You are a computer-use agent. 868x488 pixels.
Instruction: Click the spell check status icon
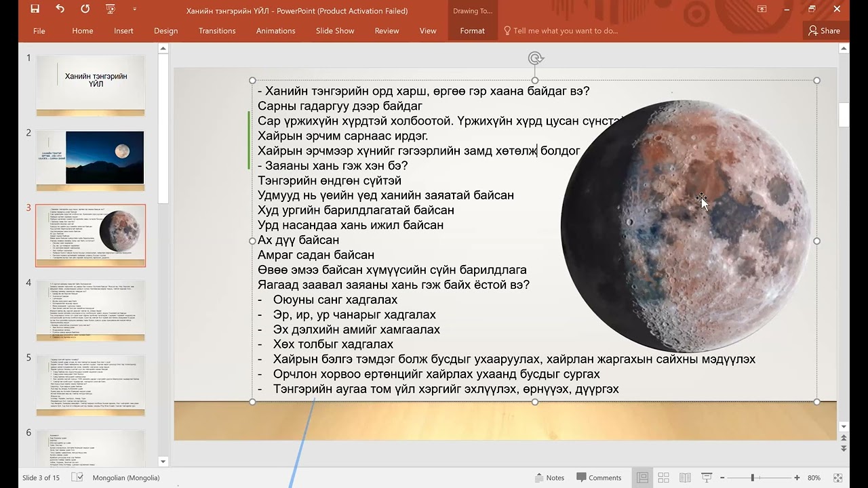(x=77, y=477)
